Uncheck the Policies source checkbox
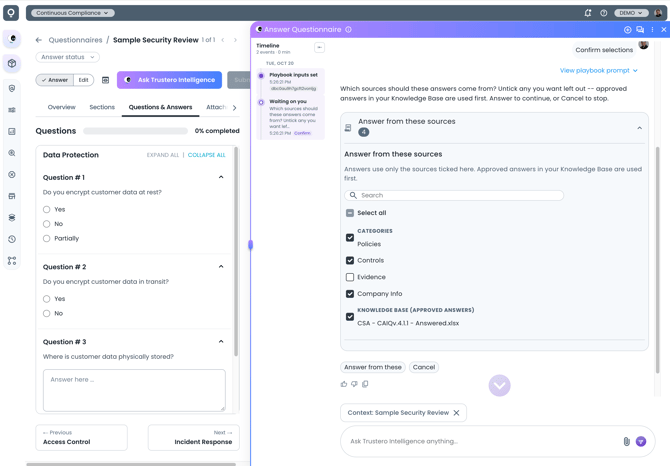 (350, 237)
